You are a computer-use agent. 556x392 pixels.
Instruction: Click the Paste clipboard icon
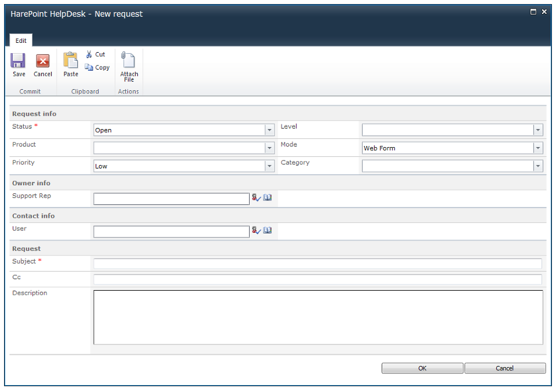tap(71, 60)
